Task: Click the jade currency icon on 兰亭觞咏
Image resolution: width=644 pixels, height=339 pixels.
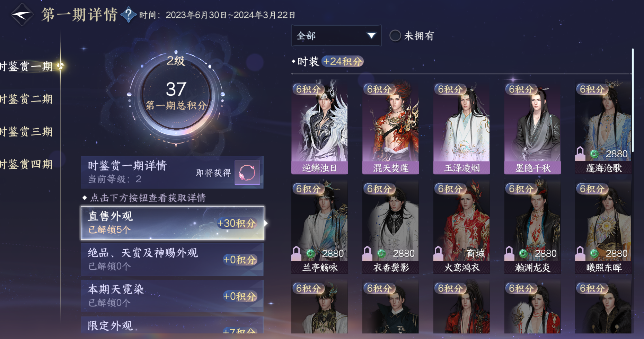Action: pyautogui.click(x=311, y=253)
